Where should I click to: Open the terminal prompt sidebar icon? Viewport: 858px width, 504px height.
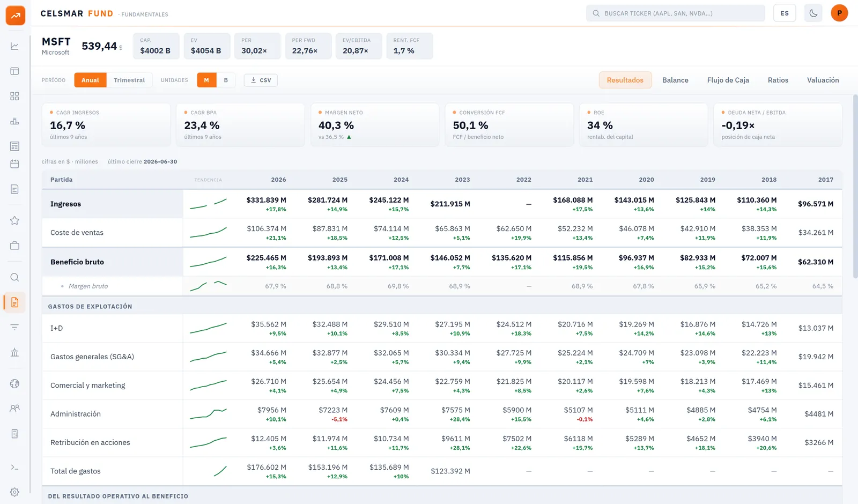point(14,468)
